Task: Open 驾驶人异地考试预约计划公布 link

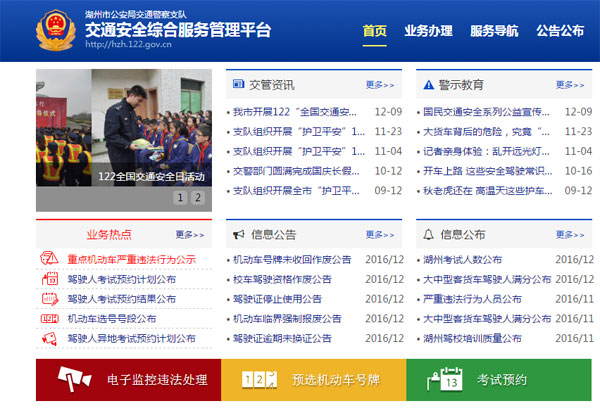Action: [132, 338]
